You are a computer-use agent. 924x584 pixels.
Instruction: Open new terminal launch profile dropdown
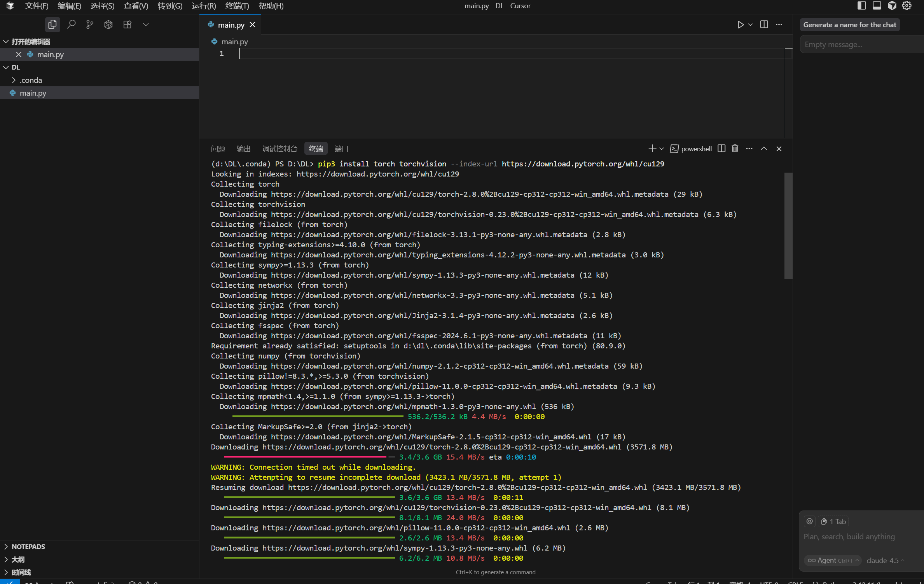click(x=662, y=149)
